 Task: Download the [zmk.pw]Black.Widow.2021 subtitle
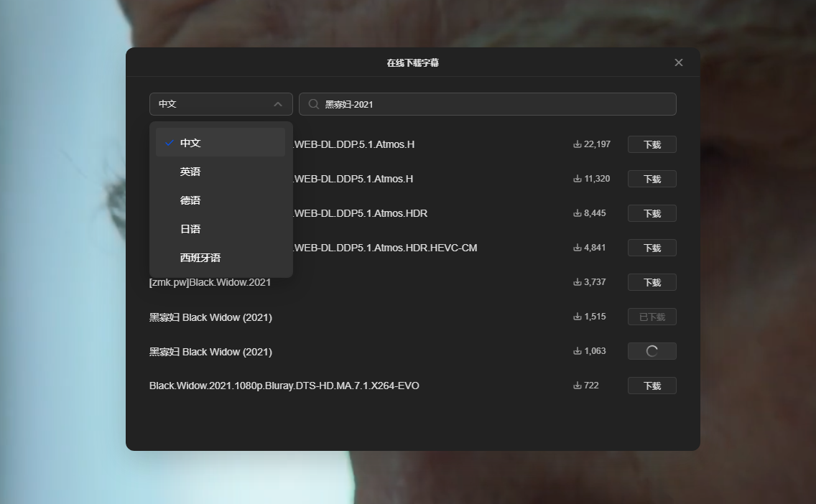click(652, 282)
